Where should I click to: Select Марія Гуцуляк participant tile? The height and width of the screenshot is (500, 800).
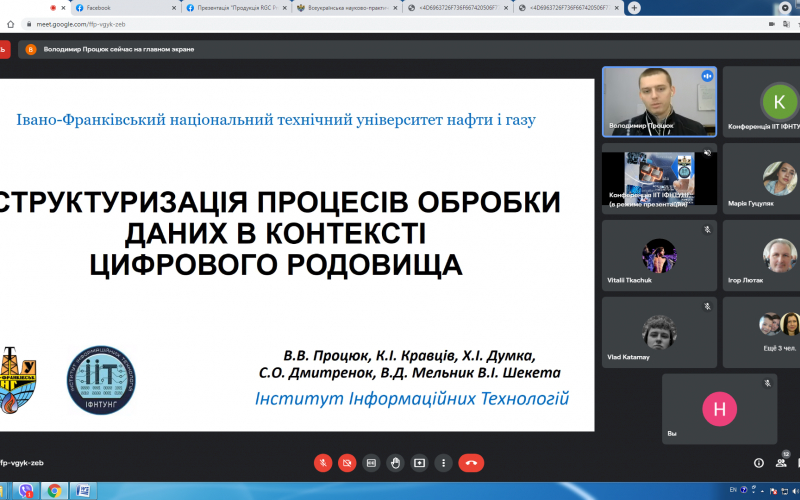coord(761,179)
